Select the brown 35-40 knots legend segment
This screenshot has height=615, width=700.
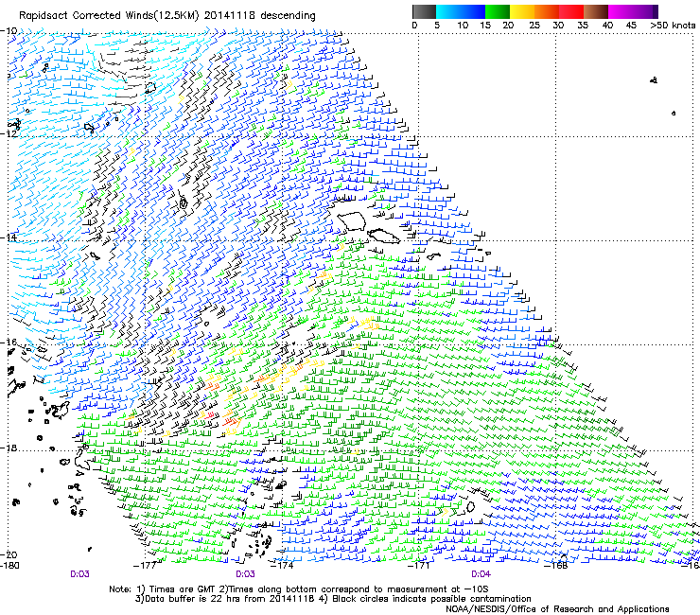pyautogui.click(x=596, y=11)
